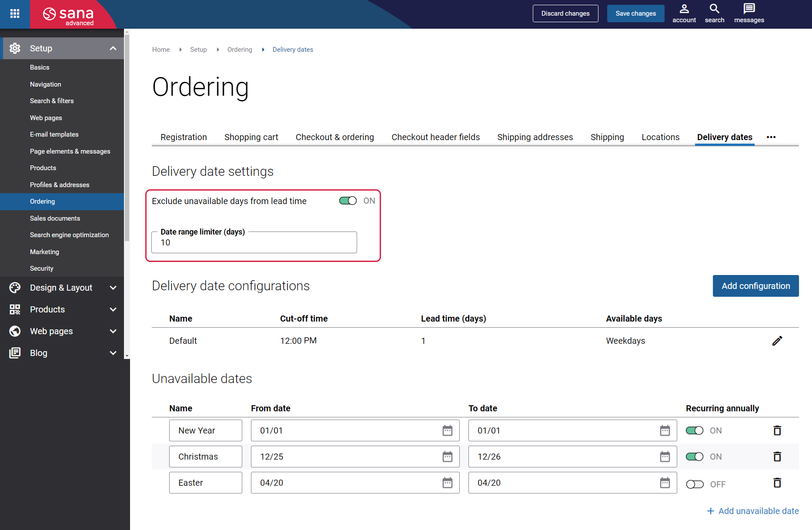Open calendar for Easter to date
Screen dimensions: 812x530
[665, 483]
